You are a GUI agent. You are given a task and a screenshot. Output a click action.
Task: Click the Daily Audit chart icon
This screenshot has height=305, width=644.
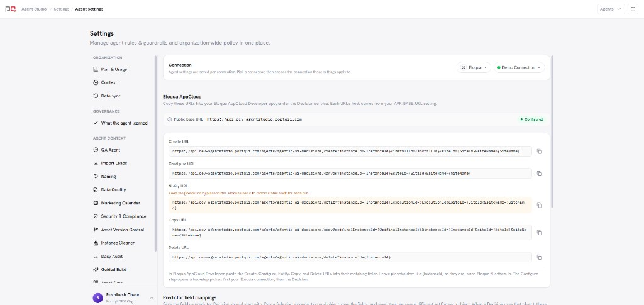[x=96, y=256]
